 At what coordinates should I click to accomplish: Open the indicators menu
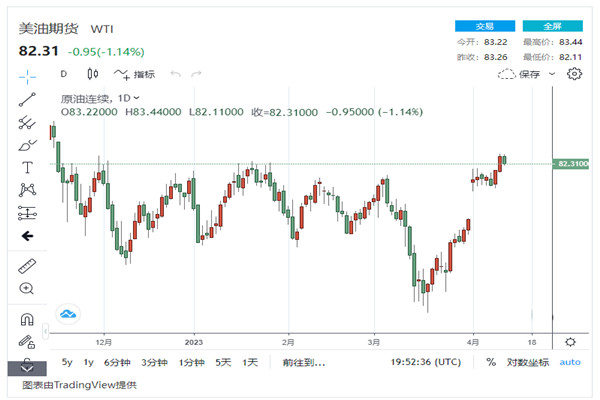coord(134,74)
